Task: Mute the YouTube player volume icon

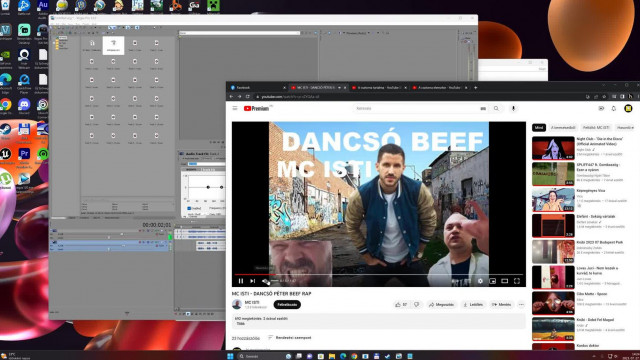Action: tap(265, 281)
